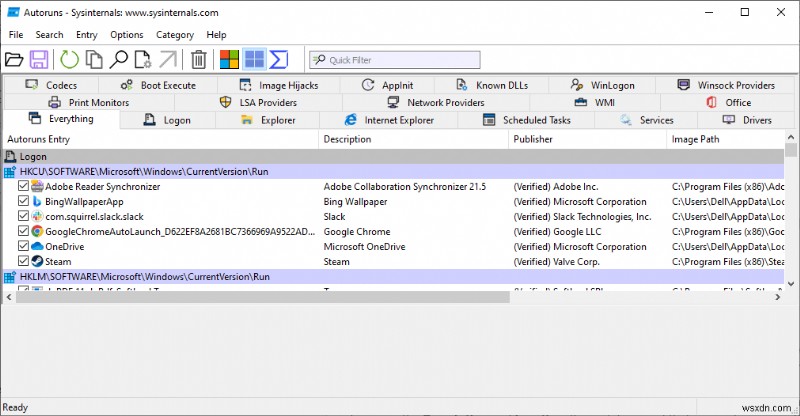Image resolution: width=800 pixels, height=416 pixels.
Task: Switch to the Logon tab
Action: coord(167,120)
